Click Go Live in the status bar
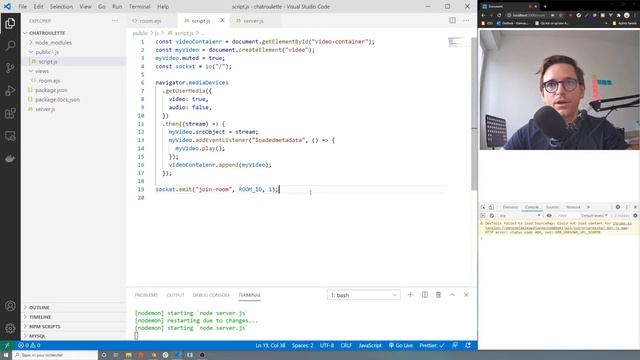The image size is (640, 360). click(x=401, y=345)
